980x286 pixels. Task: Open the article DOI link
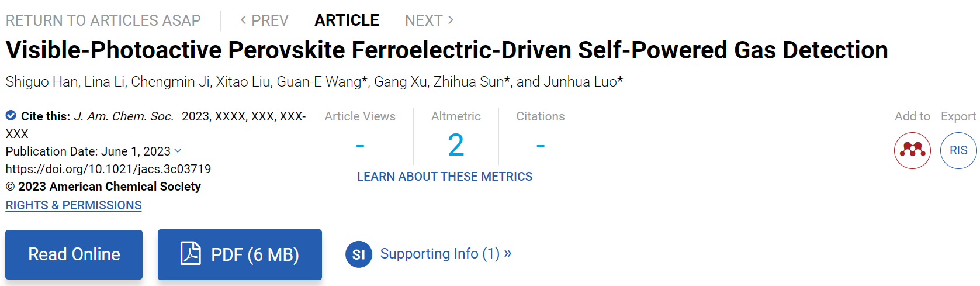[x=109, y=169]
